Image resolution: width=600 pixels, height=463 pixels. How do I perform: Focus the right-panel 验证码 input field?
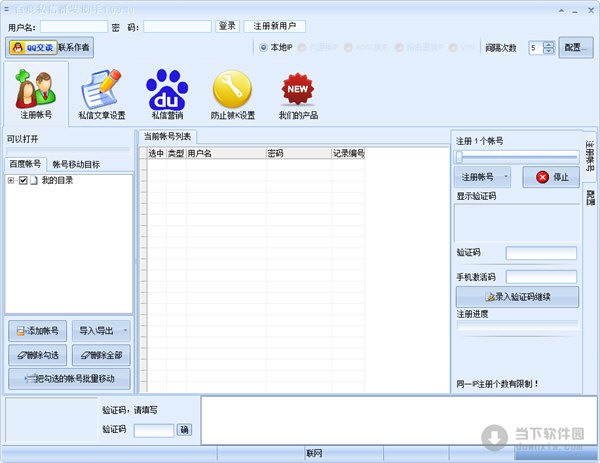pos(541,253)
